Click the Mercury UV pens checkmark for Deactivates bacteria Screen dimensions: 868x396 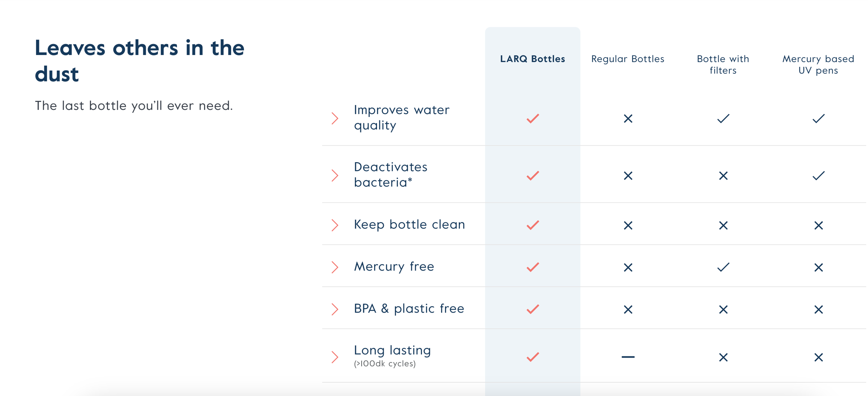click(x=818, y=175)
